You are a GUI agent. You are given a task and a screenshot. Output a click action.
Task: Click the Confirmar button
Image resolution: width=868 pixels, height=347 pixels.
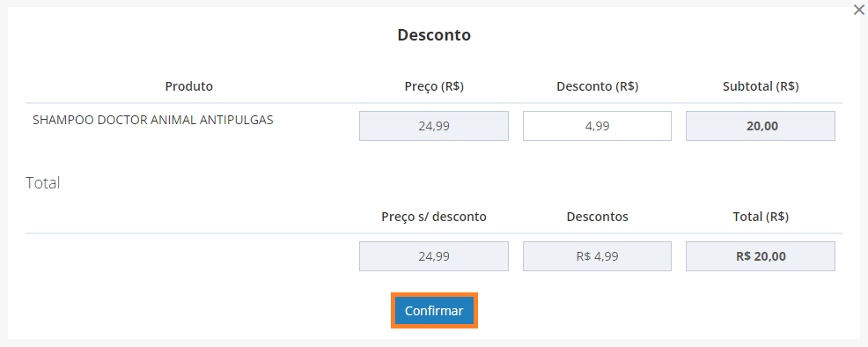click(x=434, y=311)
